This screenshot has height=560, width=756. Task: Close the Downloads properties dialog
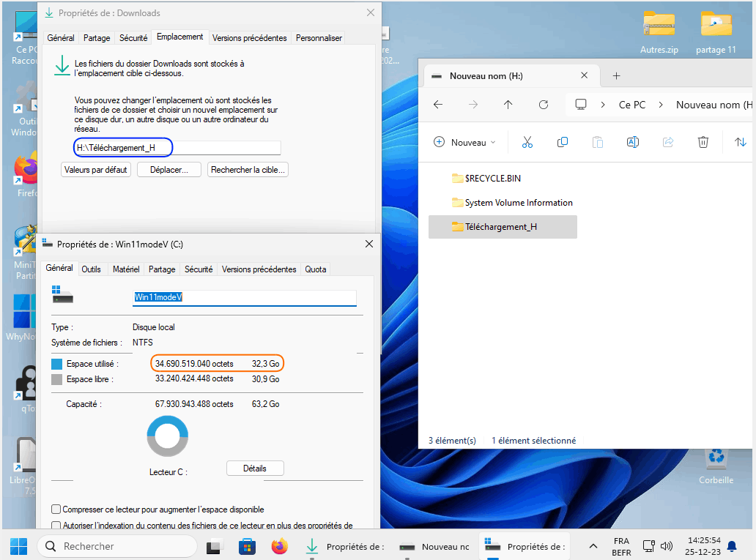point(370,12)
